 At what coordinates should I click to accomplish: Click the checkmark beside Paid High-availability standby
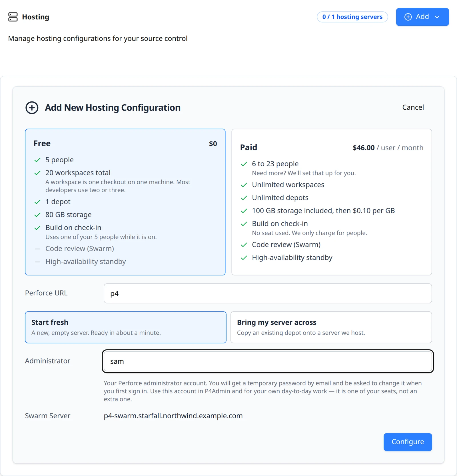244,258
